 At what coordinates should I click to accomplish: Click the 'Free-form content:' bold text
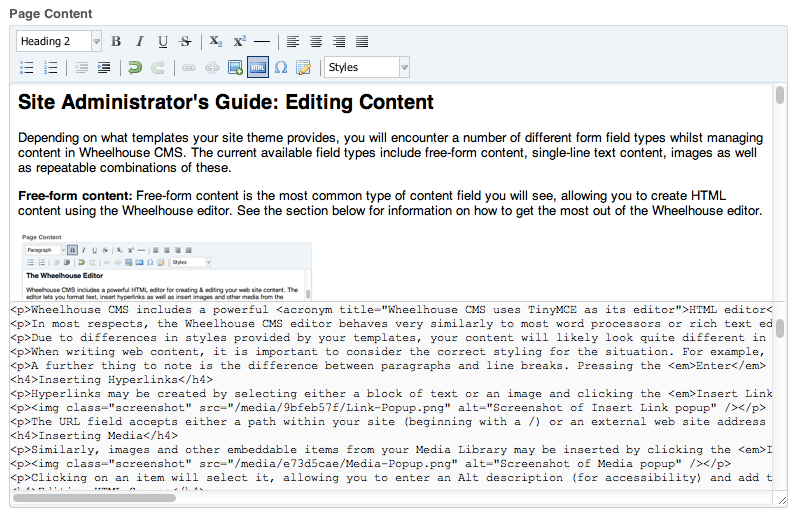click(x=75, y=196)
